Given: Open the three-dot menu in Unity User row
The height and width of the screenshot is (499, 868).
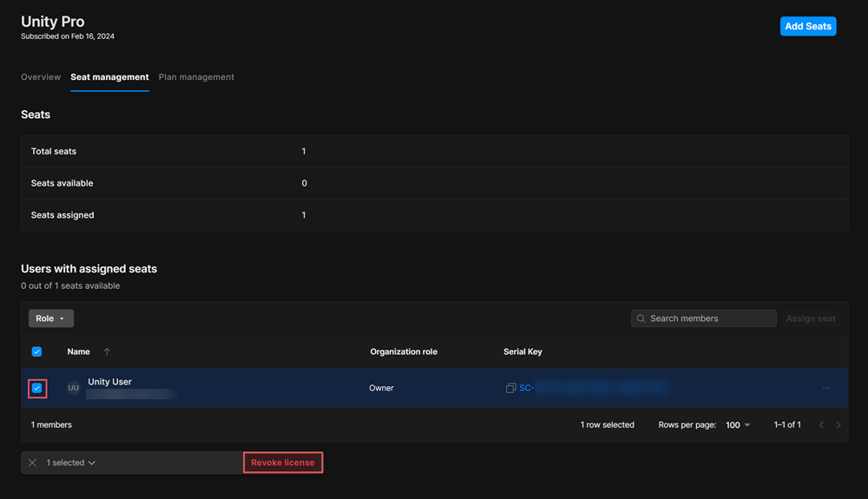Looking at the screenshot, I should 826,388.
